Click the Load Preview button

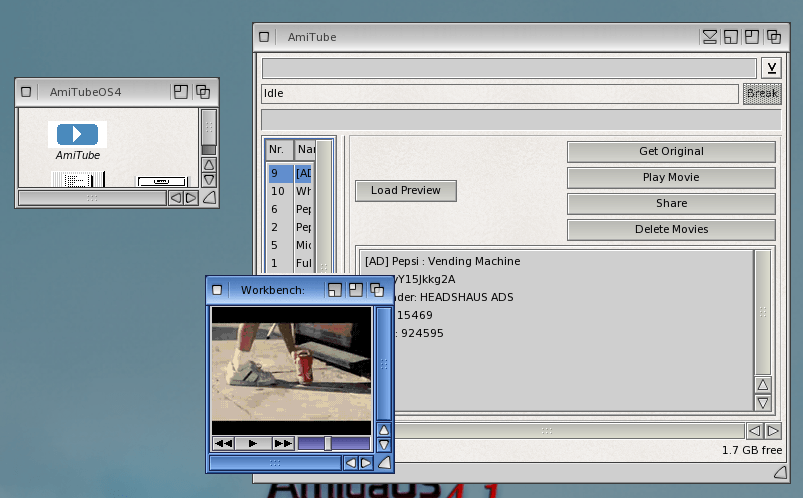coord(405,190)
